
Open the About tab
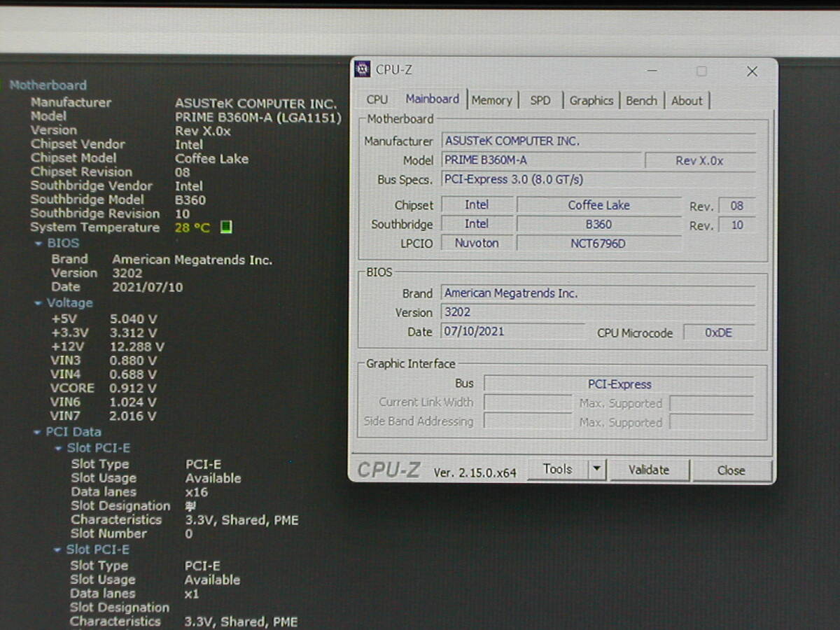click(x=687, y=100)
